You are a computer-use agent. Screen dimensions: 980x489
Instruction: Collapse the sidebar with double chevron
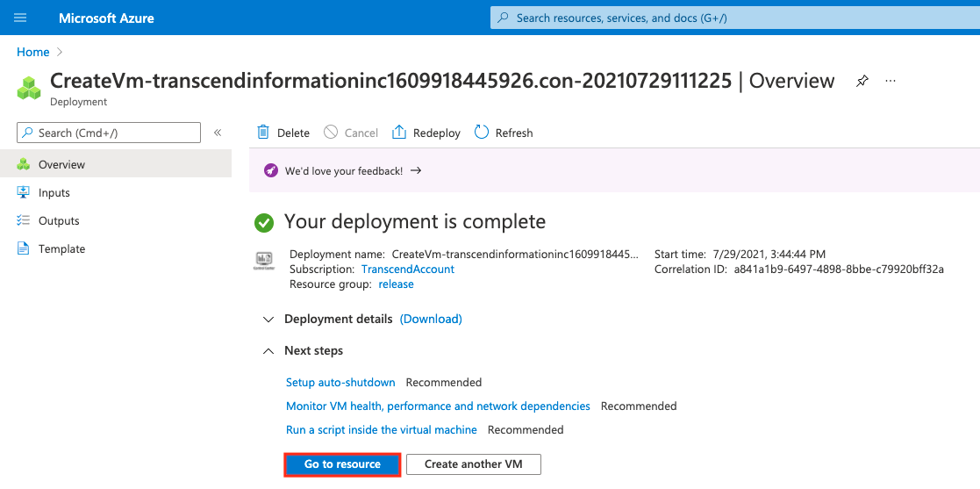(x=218, y=133)
